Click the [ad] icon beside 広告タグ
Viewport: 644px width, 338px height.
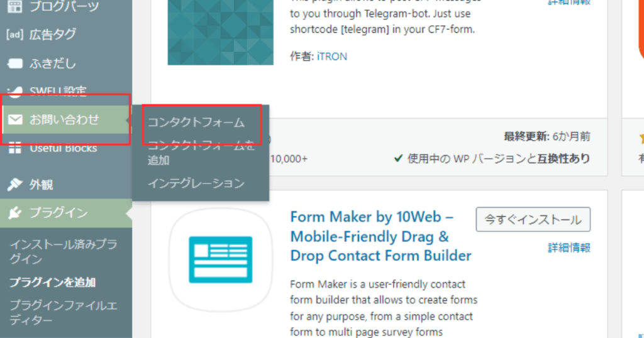click(15, 35)
